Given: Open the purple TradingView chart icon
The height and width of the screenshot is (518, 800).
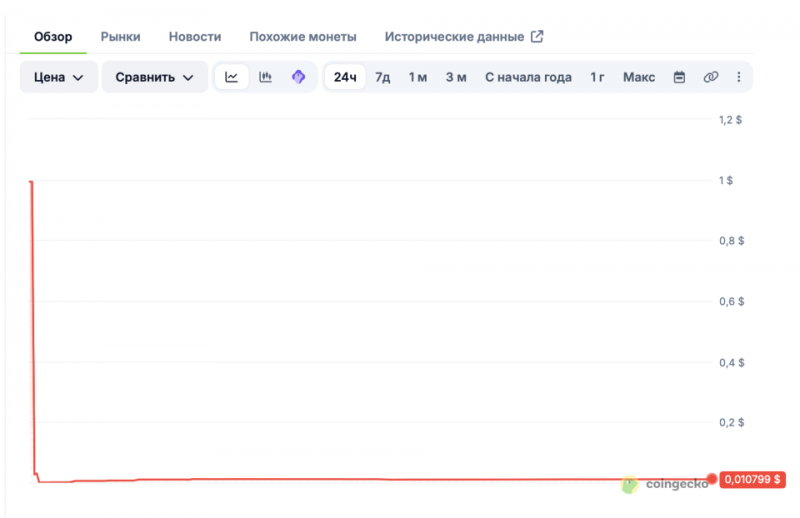Looking at the screenshot, I should click(x=298, y=77).
